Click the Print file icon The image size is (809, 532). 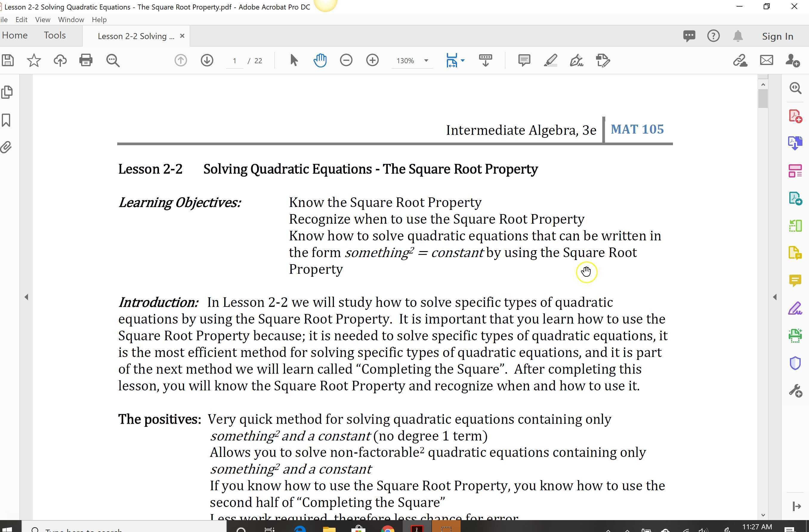click(x=86, y=61)
